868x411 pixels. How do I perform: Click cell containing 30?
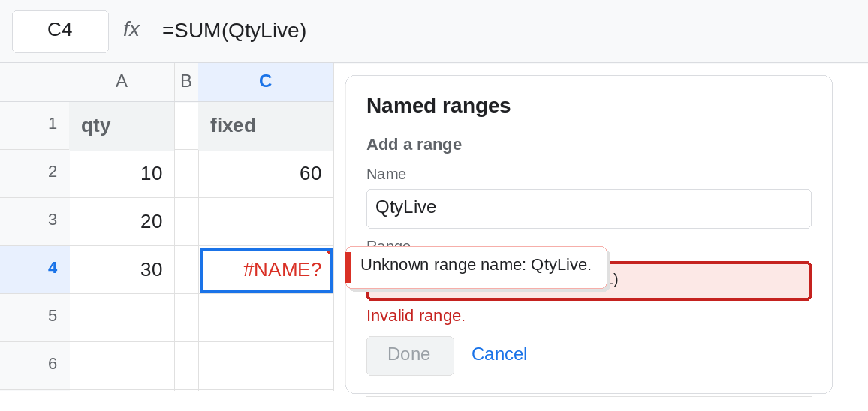tap(122, 269)
